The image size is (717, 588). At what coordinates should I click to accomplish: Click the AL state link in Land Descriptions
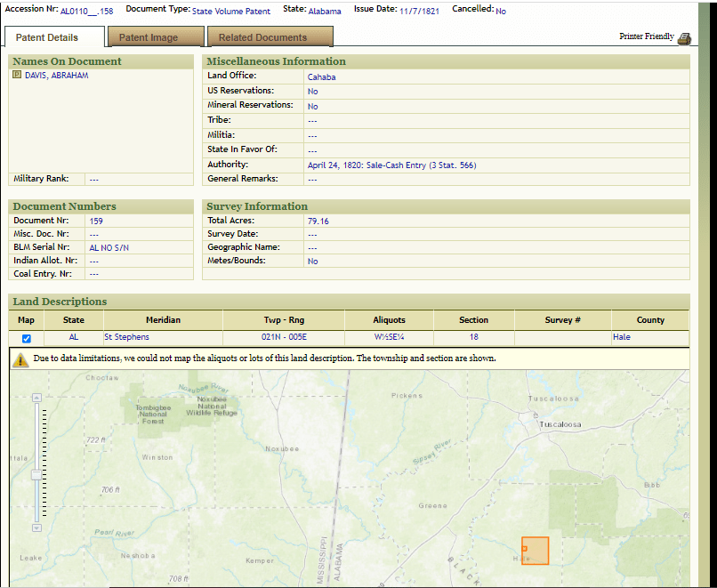point(74,338)
